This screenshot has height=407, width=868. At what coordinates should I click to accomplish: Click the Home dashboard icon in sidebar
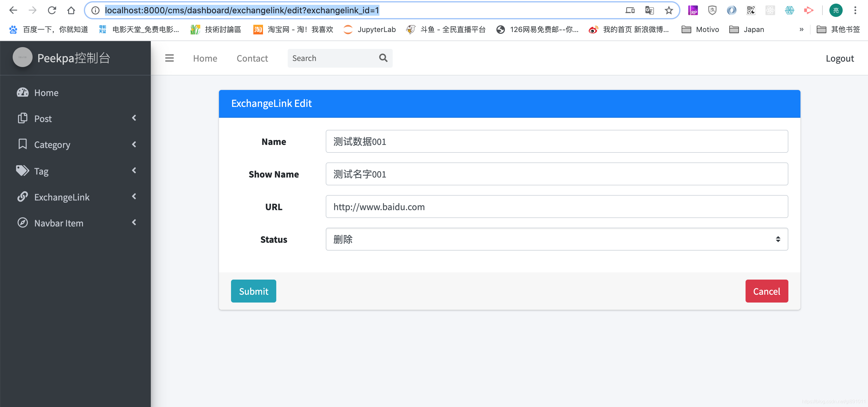[x=23, y=92]
